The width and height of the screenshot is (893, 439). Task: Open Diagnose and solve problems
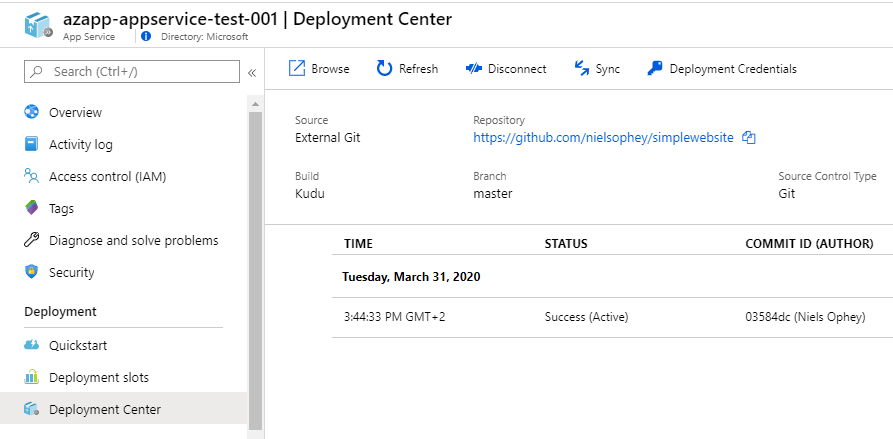coord(133,241)
